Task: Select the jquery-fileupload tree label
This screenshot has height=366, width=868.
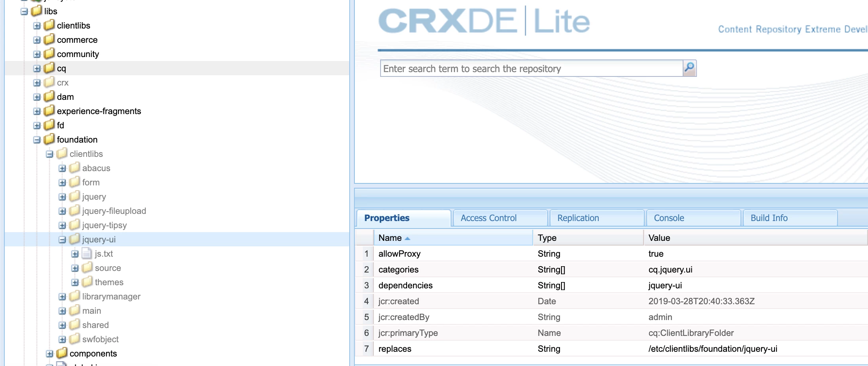Action: [x=114, y=211]
